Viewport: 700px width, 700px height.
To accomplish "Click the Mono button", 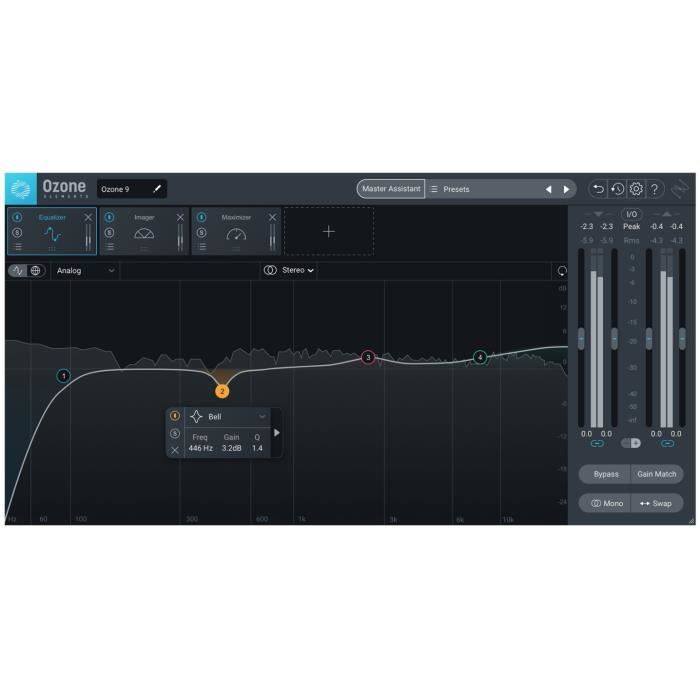I will coord(605,503).
